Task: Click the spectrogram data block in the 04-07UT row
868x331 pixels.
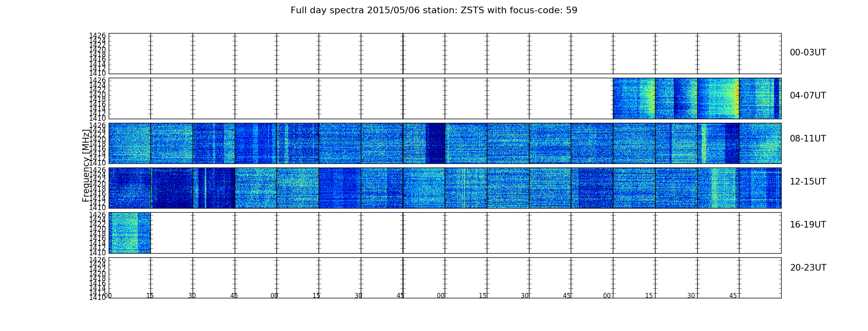Action: coord(697,98)
